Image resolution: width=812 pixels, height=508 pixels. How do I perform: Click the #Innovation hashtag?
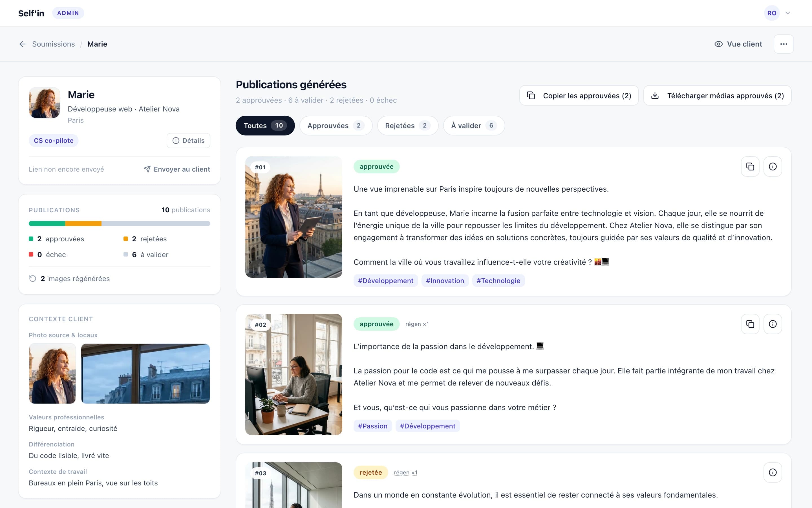445,281
